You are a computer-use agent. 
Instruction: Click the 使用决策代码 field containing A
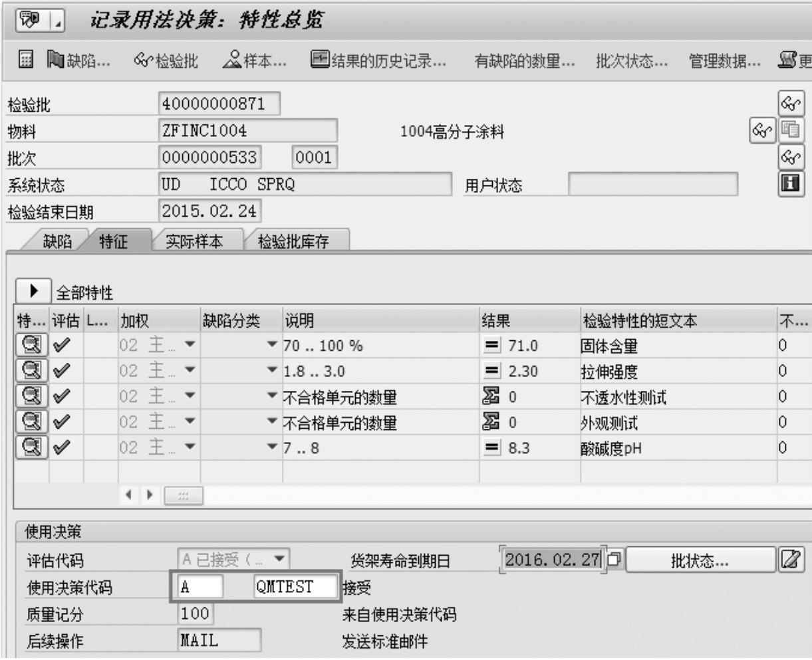pyautogui.click(x=201, y=587)
